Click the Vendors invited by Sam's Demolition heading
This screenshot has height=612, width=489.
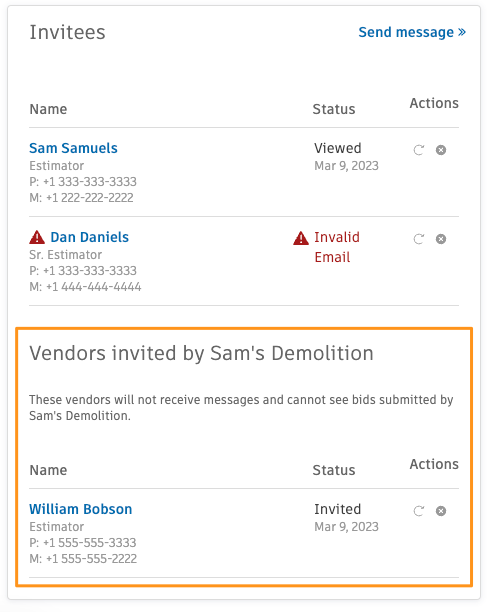(x=201, y=353)
